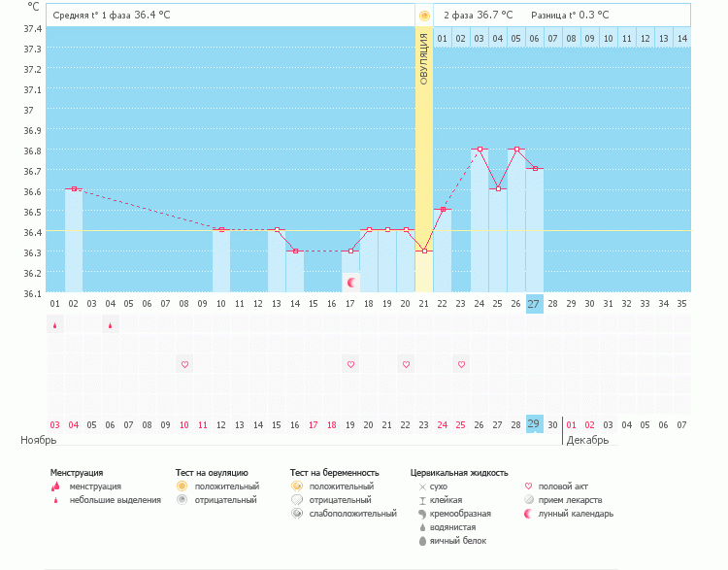Select the heart icon under cycle day 08
The width and height of the screenshot is (728, 570).
click(184, 364)
